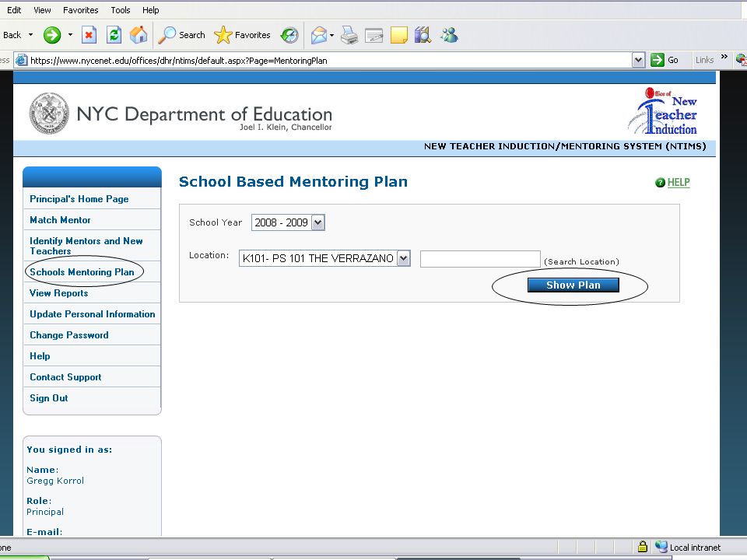Open the View menu
Viewport: 747px width, 560px height.
42,10
